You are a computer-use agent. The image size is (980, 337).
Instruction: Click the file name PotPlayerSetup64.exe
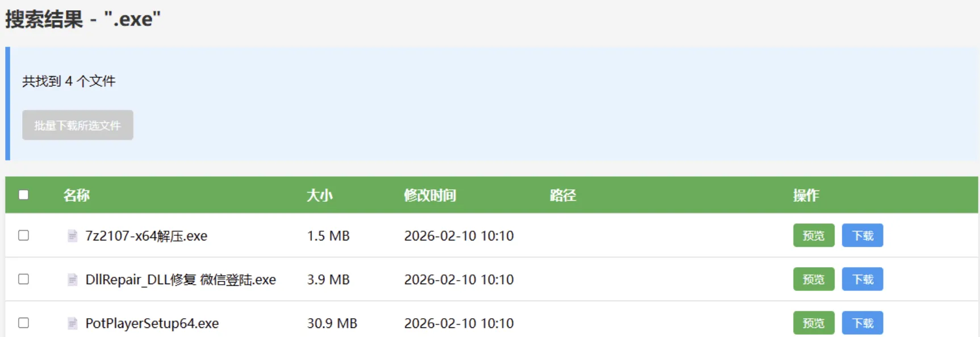coord(150,323)
